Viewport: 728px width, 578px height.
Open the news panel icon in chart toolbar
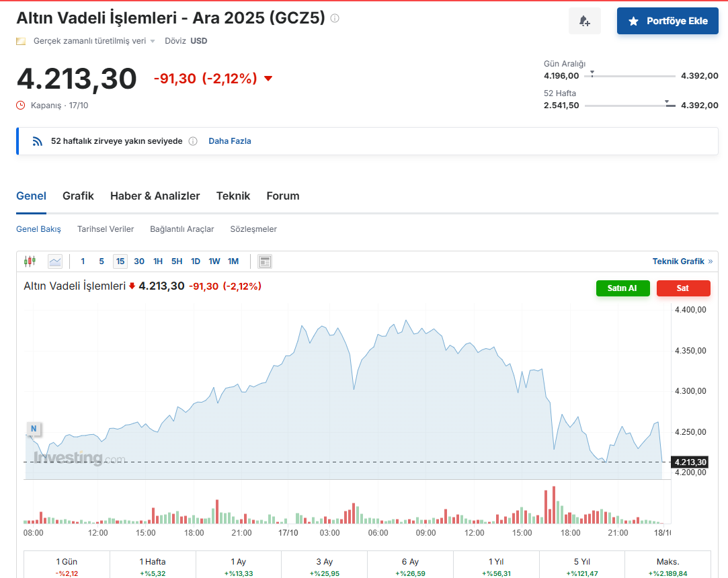click(265, 261)
